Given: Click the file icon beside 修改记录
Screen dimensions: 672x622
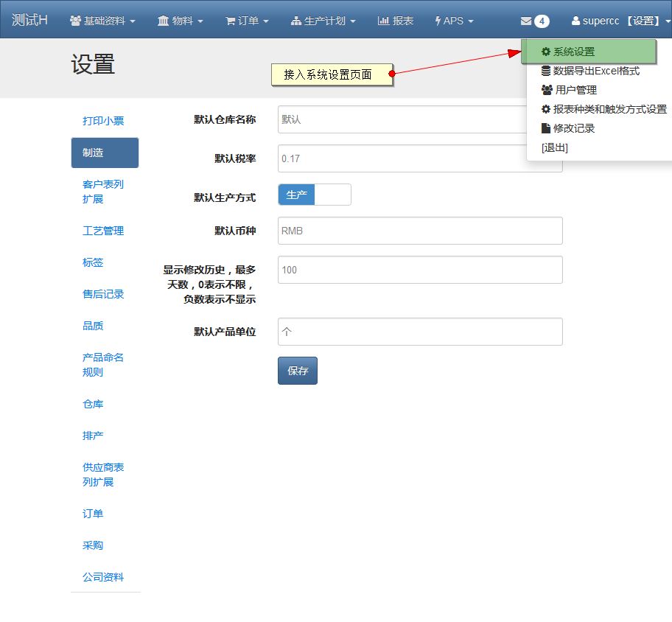Looking at the screenshot, I should click(x=545, y=128).
